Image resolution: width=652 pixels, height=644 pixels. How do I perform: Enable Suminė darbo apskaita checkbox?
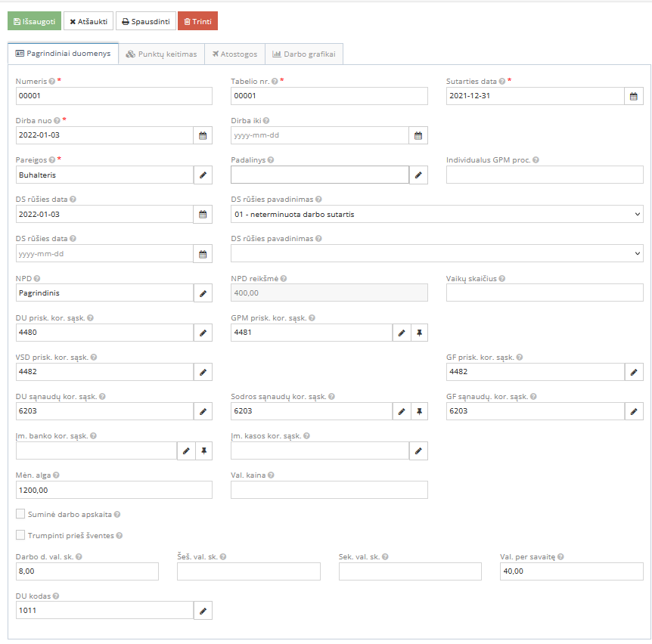tap(21, 514)
